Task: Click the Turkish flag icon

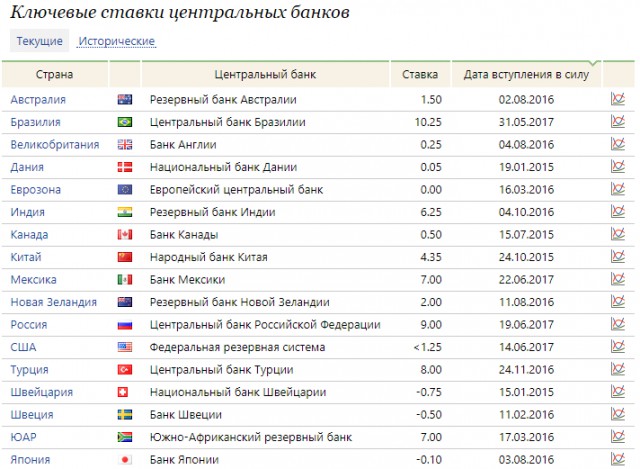Action: (x=125, y=369)
